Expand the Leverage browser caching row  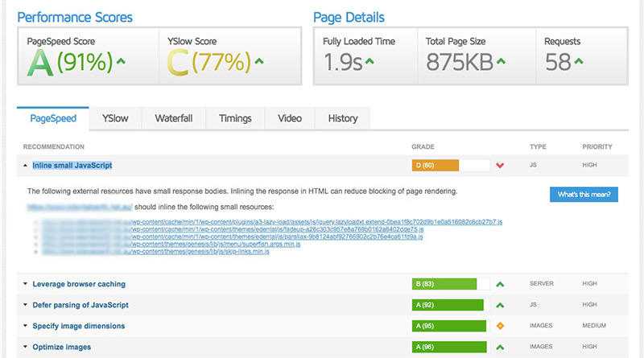(25, 284)
